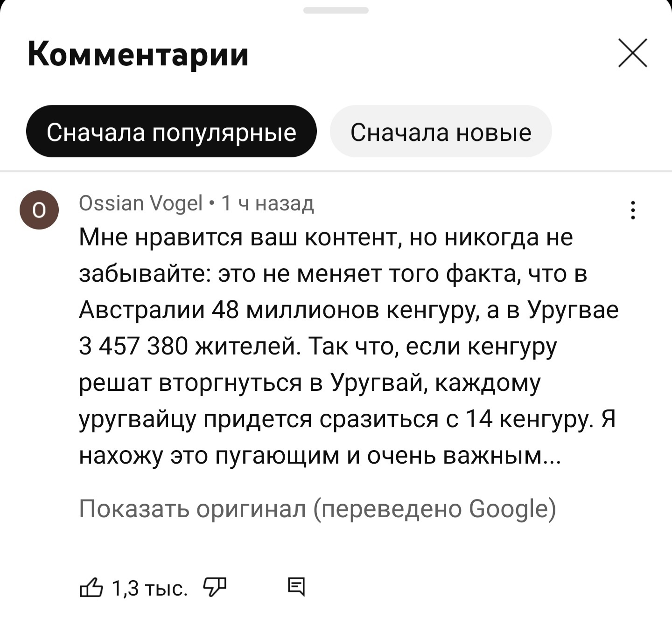Tap the comment line starting 'Мне нравится ваш контент'
The image size is (672, 618).
tap(326, 237)
